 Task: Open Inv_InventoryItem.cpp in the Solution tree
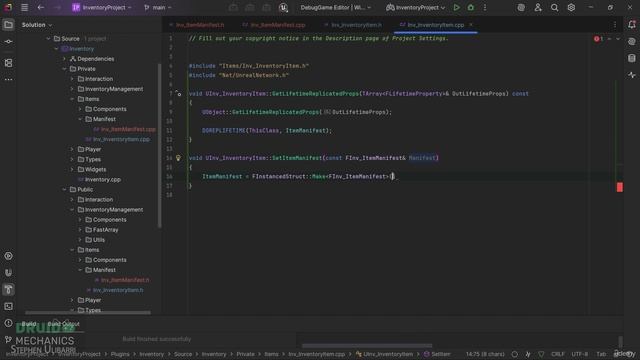121,139
